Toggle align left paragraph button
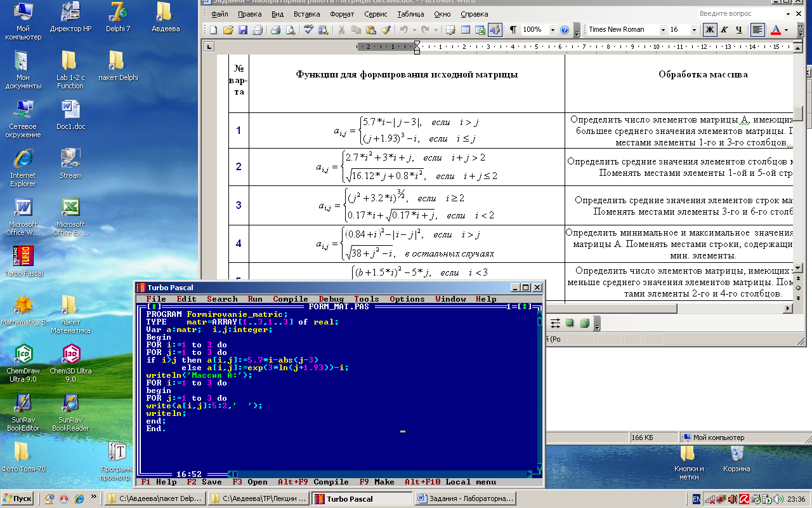This screenshot has height=508, width=812. point(757,30)
